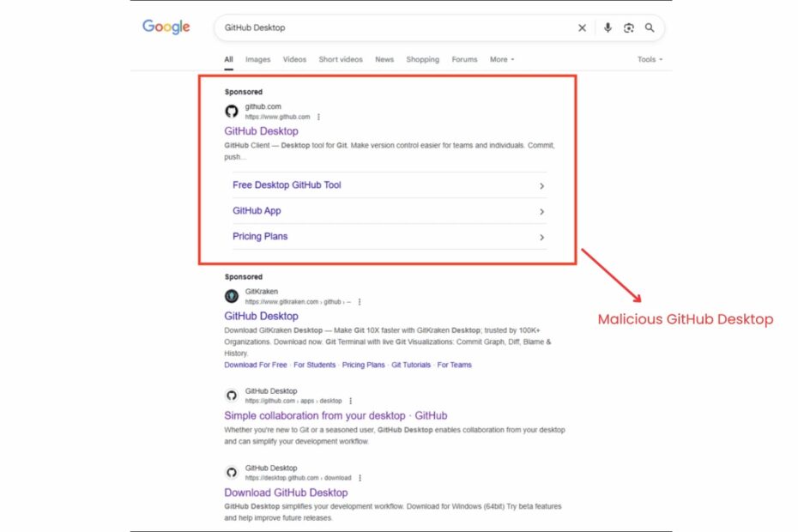The image size is (798, 532).
Task: Open Download GitHub Desktop result
Action: tap(286, 493)
